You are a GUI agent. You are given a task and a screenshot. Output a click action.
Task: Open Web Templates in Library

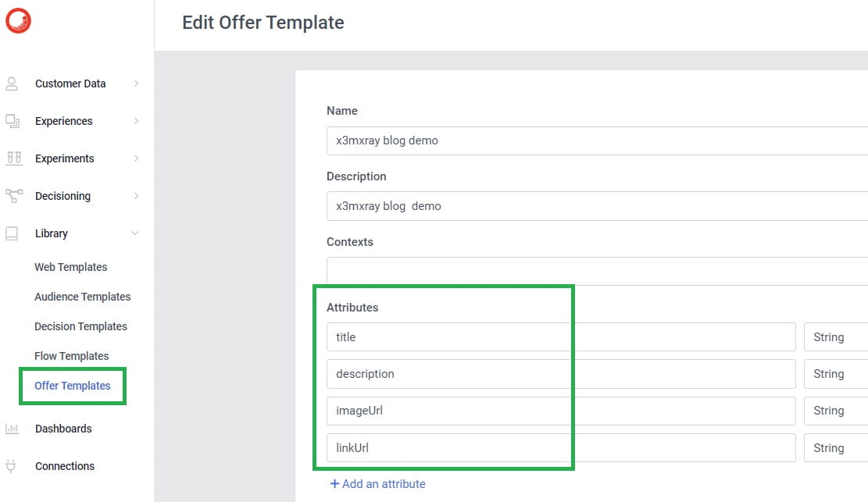71,267
